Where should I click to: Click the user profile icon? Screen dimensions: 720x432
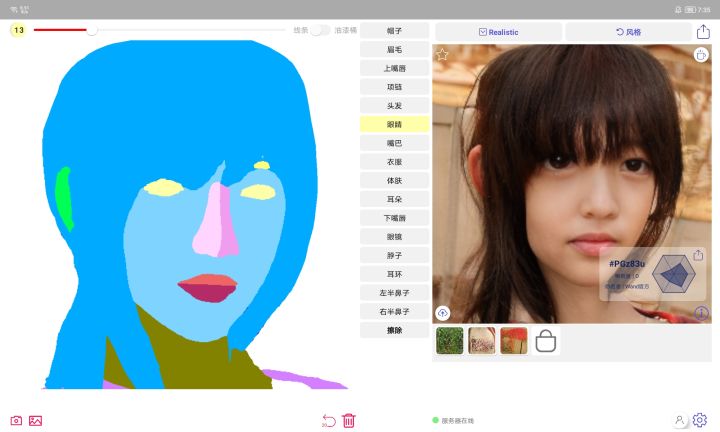pos(680,420)
